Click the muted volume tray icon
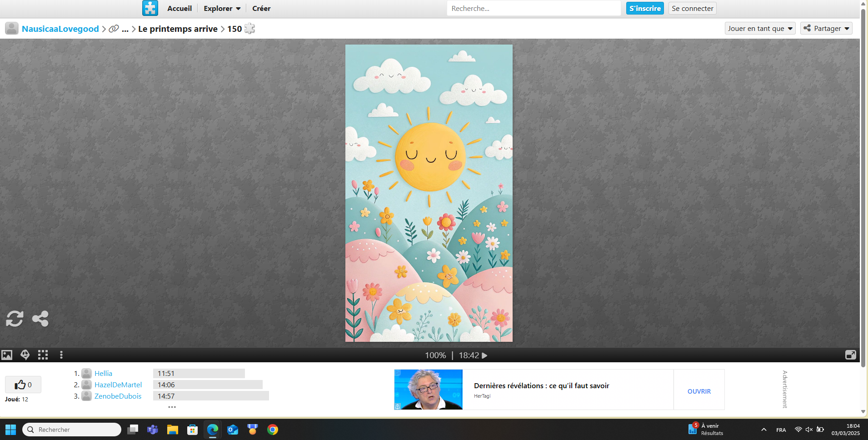Image resolution: width=868 pixels, height=440 pixels. point(809,430)
